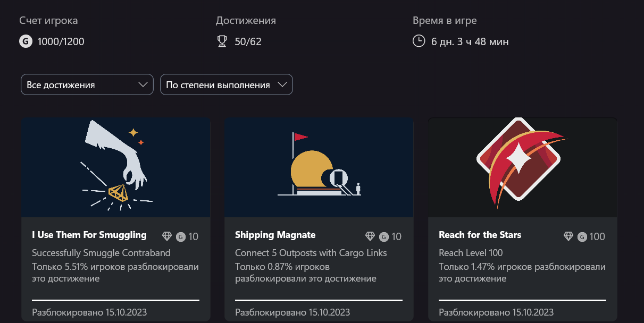Click the clock icon beside playtime

click(x=419, y=41)
